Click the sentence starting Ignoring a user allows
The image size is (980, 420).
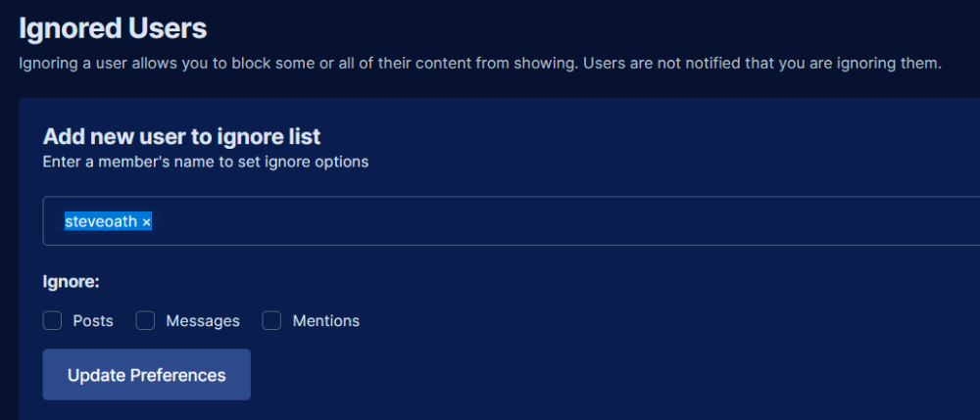299,64
